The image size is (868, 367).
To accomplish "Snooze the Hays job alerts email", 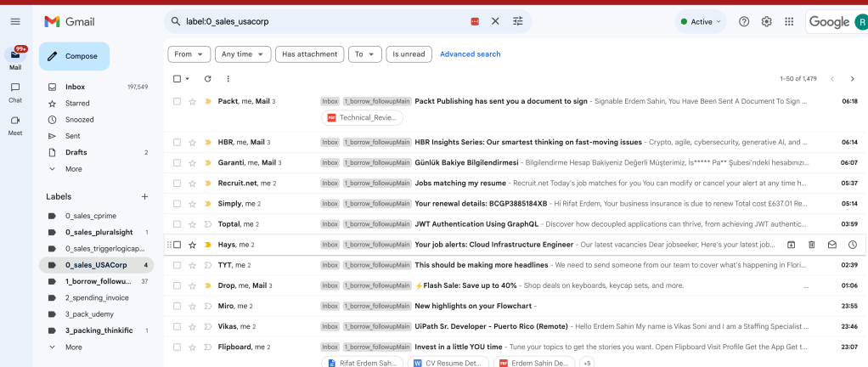I will click(853, 245).
